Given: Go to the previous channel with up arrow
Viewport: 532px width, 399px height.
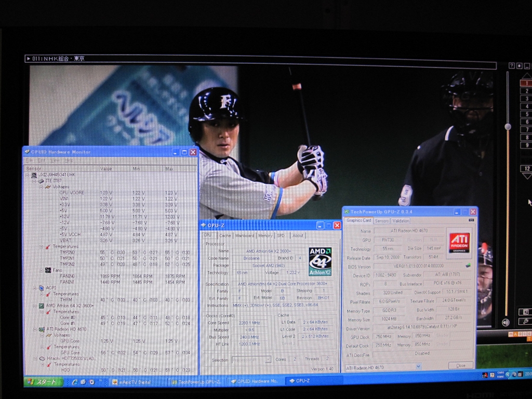Looking at the screenshot, I should pos(527,76).
